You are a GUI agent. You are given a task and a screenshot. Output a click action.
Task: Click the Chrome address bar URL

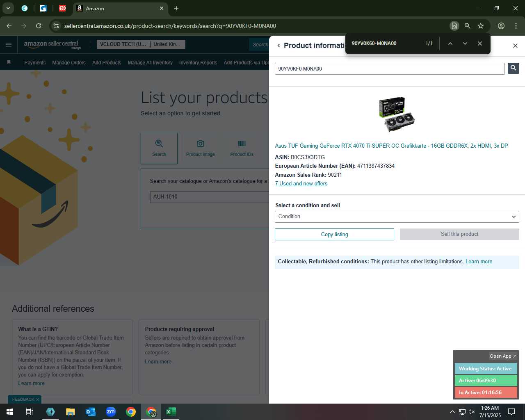click(170, 26)
